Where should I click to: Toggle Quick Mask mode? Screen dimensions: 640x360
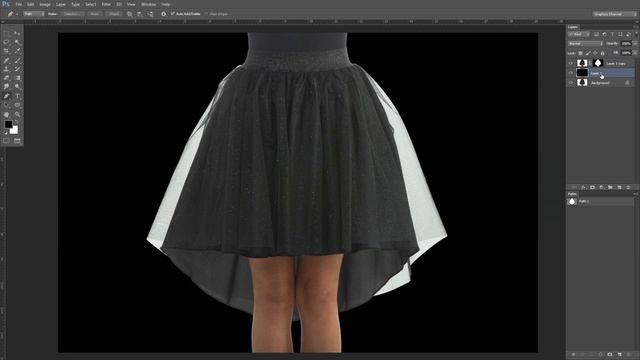click(6, 141)
